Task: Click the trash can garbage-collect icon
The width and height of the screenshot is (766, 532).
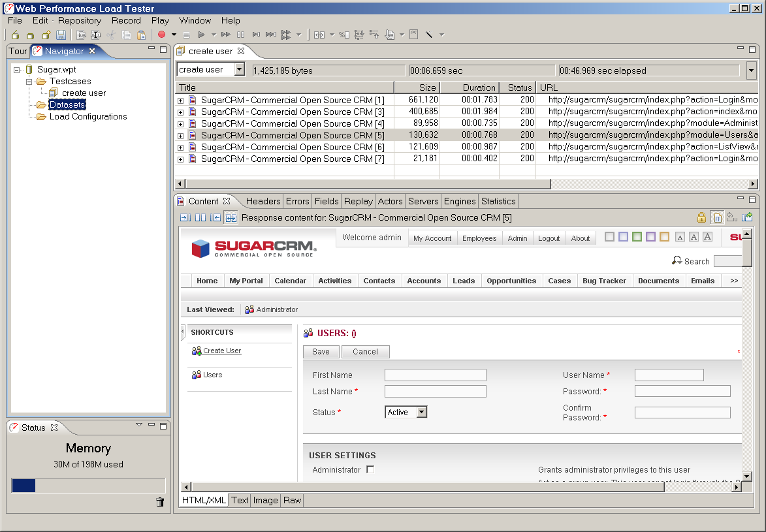Action: (x=160, y=502)
